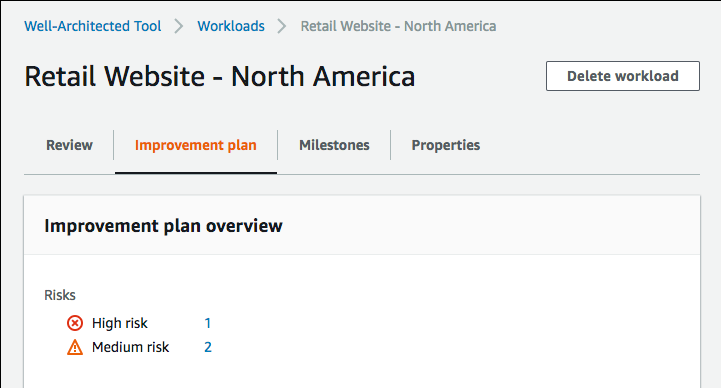This screenshot has height=388, width=721.
Task: Open the Milestones tab
Action: click(x=334, y=145)
